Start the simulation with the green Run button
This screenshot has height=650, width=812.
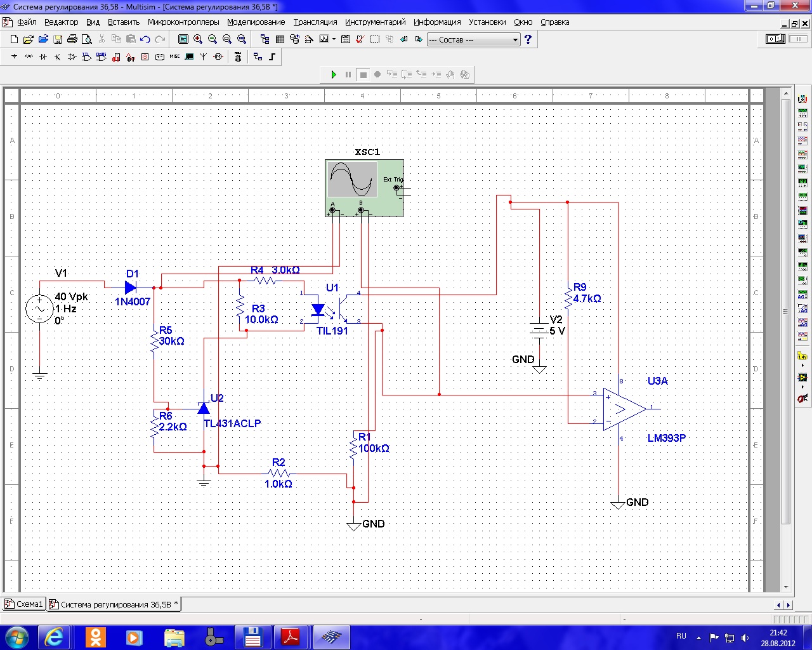click(x=334, y=74)
